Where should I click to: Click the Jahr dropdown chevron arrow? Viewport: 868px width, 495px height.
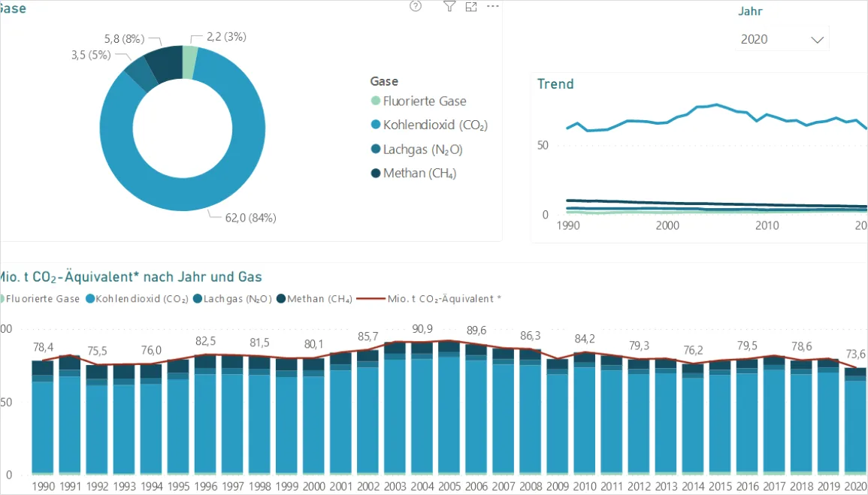pyautogui.click(x=817, y=40)
